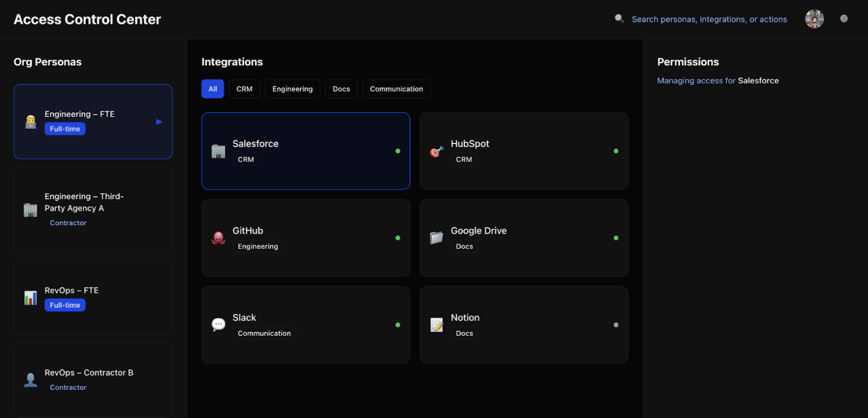Click the Salesforce building icon
Viewport: 868px width, 418px height.
tap(219, 152)
